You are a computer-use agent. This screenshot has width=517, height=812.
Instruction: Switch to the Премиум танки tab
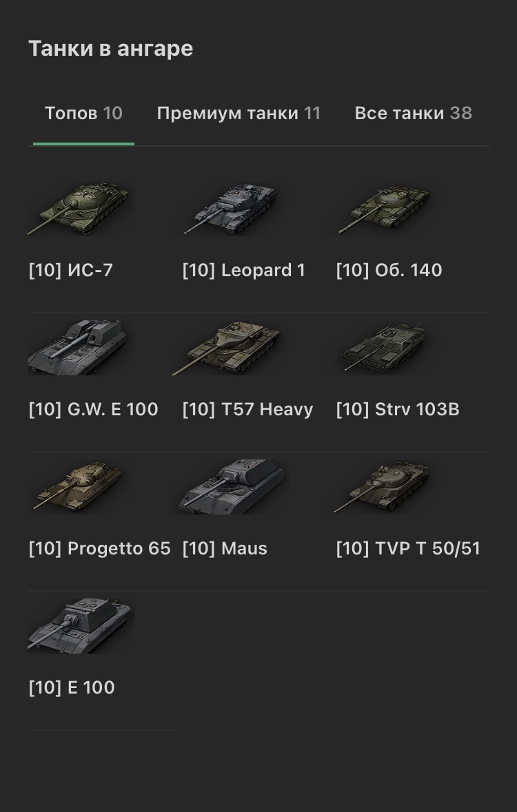coord(239,114)
